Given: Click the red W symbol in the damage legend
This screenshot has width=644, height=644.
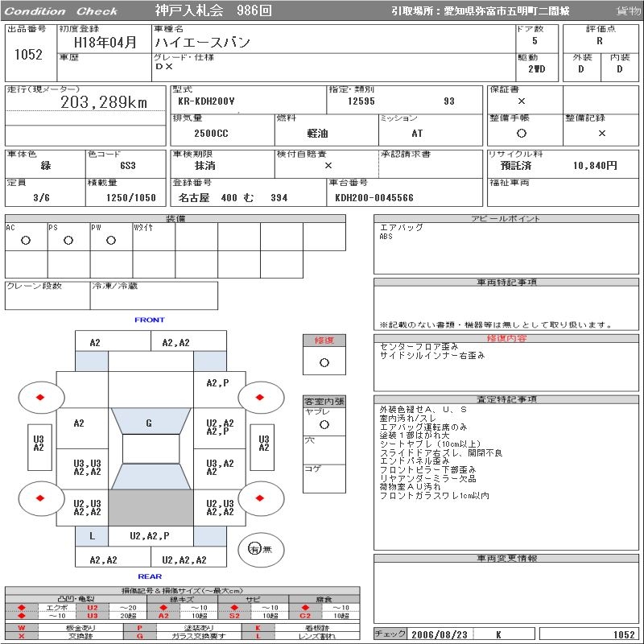Looking at the screenshot, I should (x=22, y=627).
